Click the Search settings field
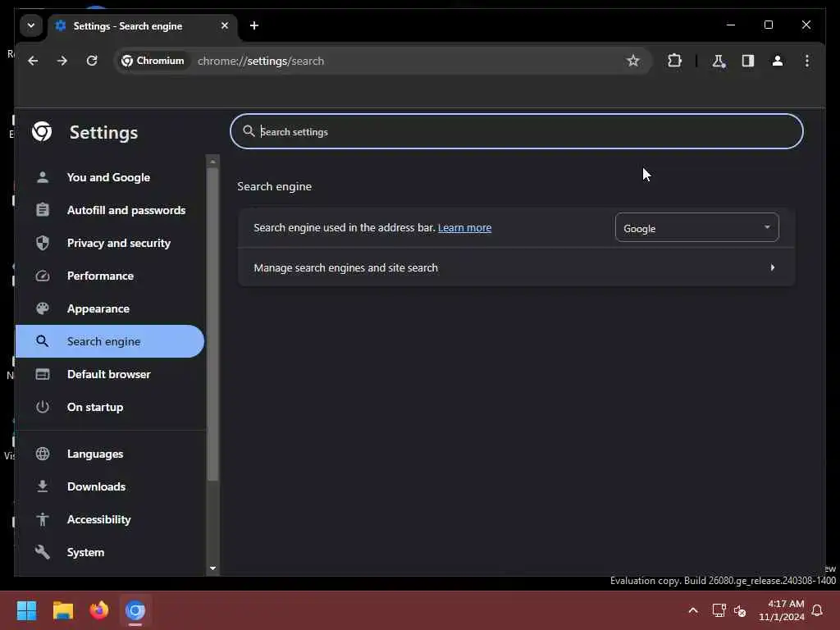 [517, 132]
